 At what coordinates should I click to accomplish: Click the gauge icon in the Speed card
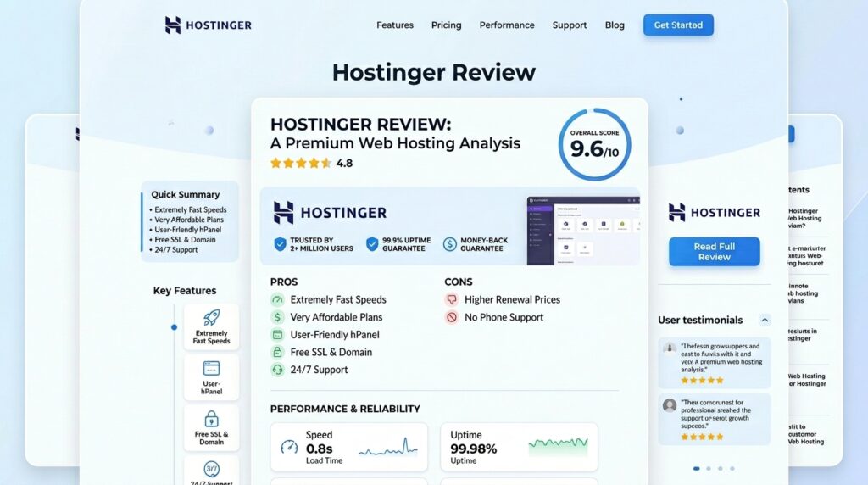(x=289, y=447)
